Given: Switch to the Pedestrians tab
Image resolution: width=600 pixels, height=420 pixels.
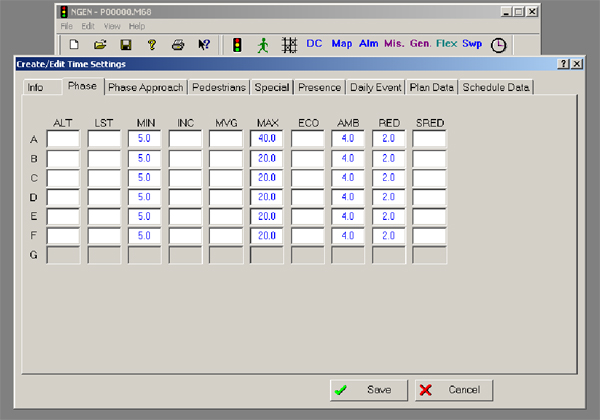Looking at the screenshot, I should click(219, 88).
